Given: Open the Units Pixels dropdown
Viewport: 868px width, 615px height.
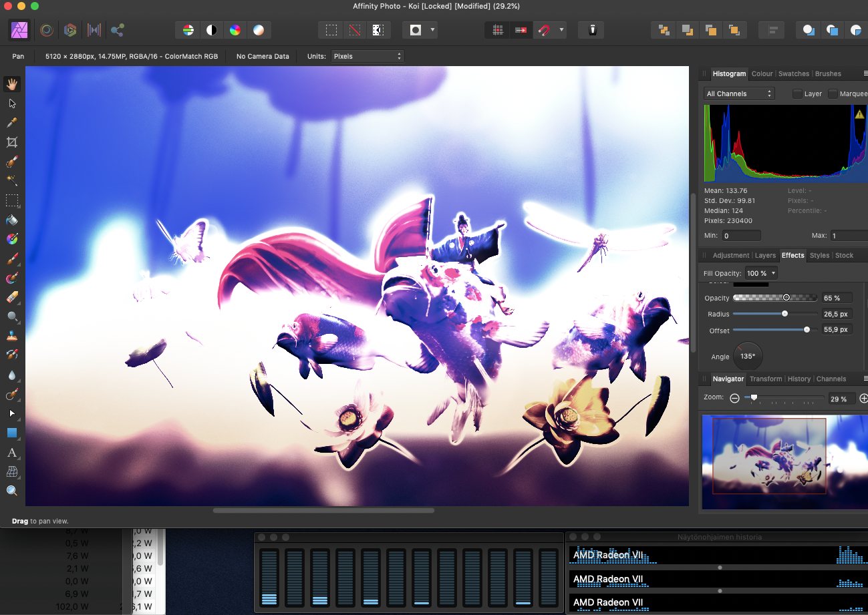Looking at the screenshot, I should pyautogui.click(x=368, y=56).
